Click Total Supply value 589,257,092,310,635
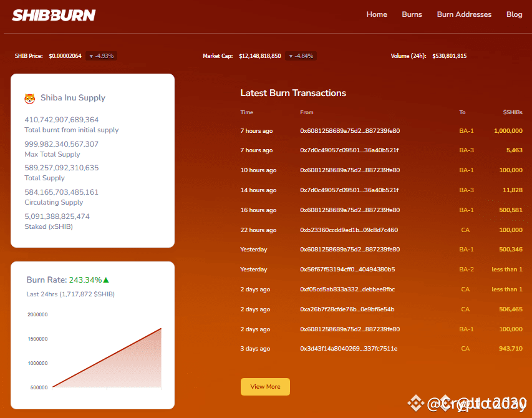The height and width of the screenshot is (418, 532). coord(61,168)
